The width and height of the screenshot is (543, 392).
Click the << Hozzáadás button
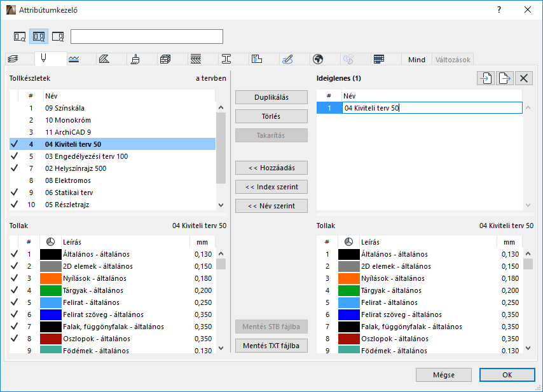(x=271, y=168)
